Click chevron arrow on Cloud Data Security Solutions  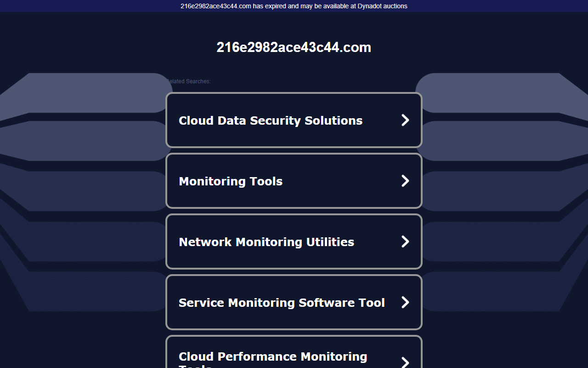pos(405,120)
